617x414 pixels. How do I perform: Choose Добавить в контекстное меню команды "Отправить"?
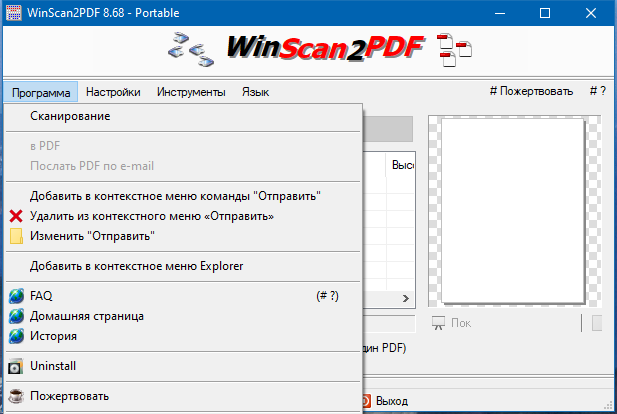[184, 196]
